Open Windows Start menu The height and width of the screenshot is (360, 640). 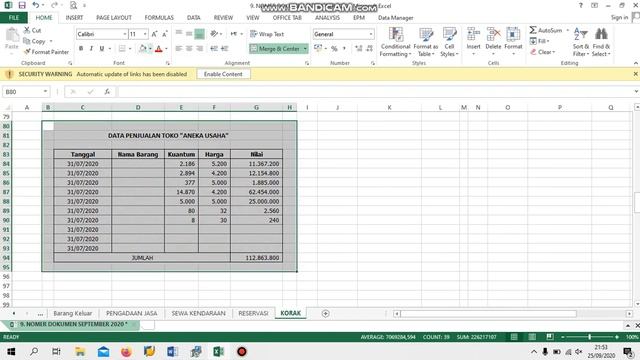point(11,351)
